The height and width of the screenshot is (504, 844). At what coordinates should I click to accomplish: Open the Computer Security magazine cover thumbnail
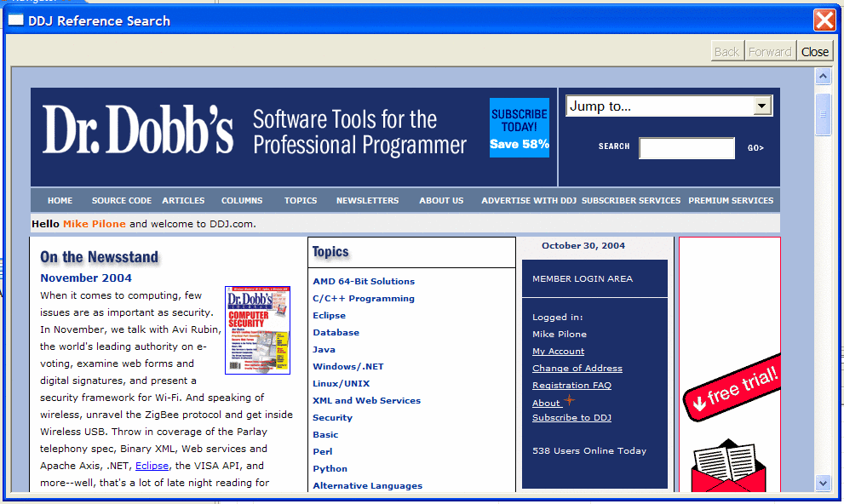(x=257, y=330)
